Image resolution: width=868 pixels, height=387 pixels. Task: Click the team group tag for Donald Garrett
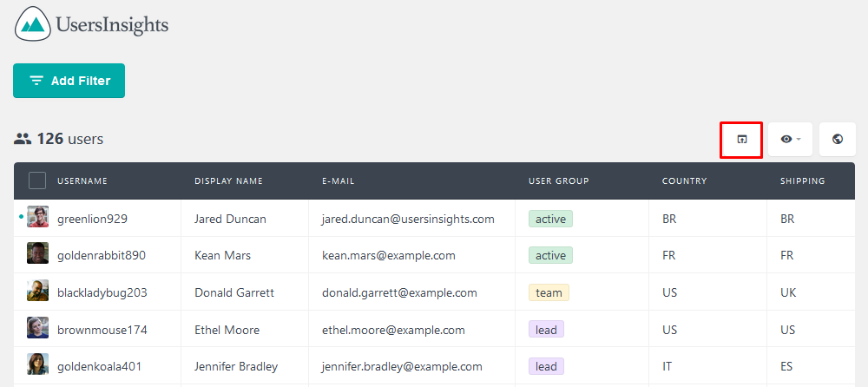point(549,293)
